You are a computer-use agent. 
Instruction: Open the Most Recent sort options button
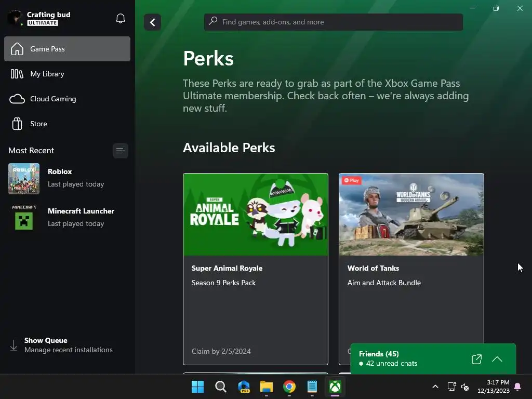click(121, 151)
